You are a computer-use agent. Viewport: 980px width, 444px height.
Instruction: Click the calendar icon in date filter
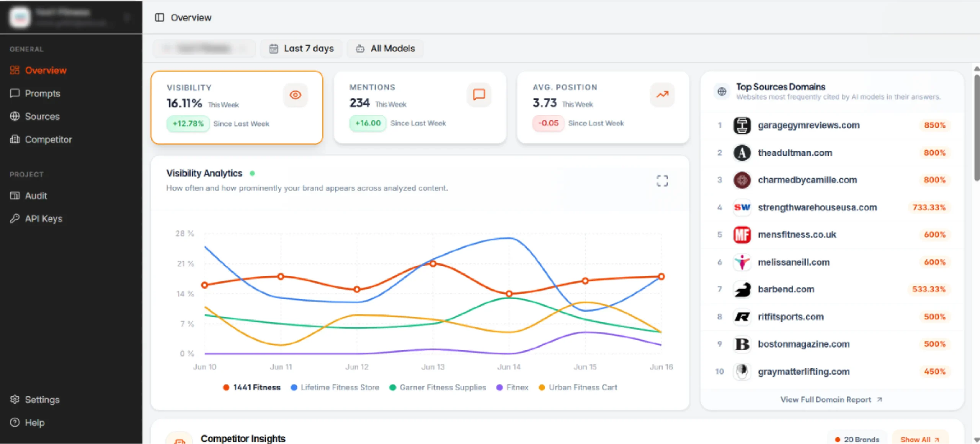click(273, 49)
